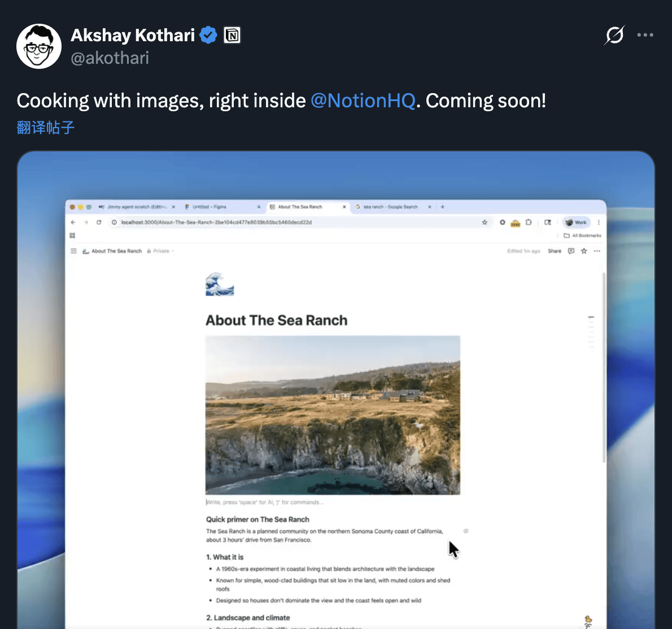672x629 pixels.
Task: Click the blue translate post link
Action: pos(46,128)
